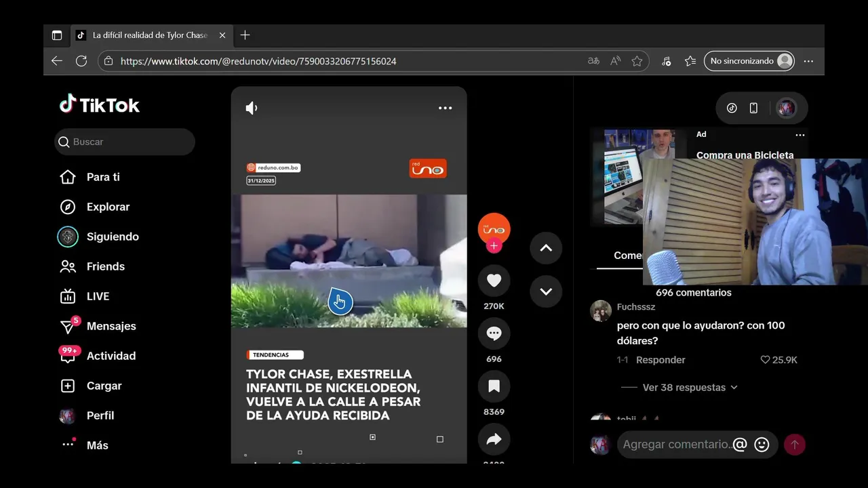Follow the Red Uno account via the plus badge
The width and height of the screenshot is (868, 488).
point(494,246)
